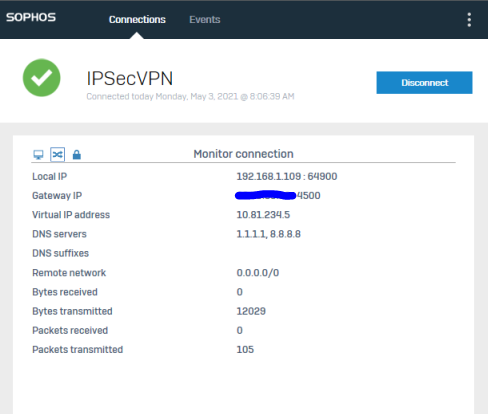The height and width of the screenshot is (414, 488).
Task: Click the gateway port value 4500
Action: click(309, 196)
